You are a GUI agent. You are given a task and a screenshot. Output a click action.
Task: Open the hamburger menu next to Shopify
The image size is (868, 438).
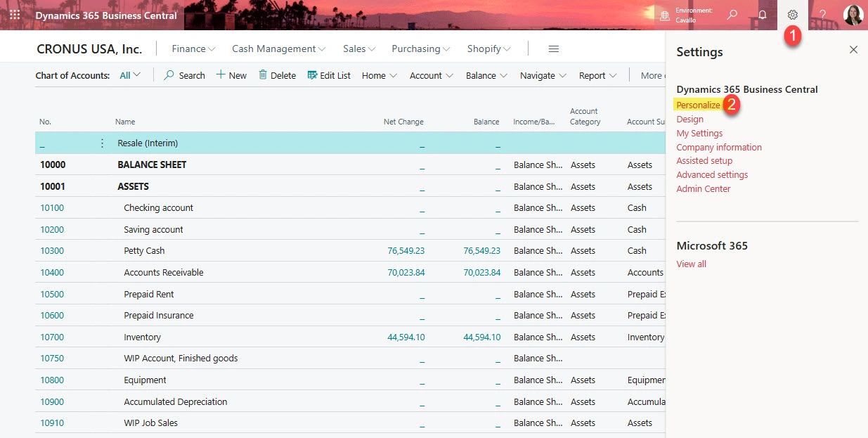coord(553,49)
